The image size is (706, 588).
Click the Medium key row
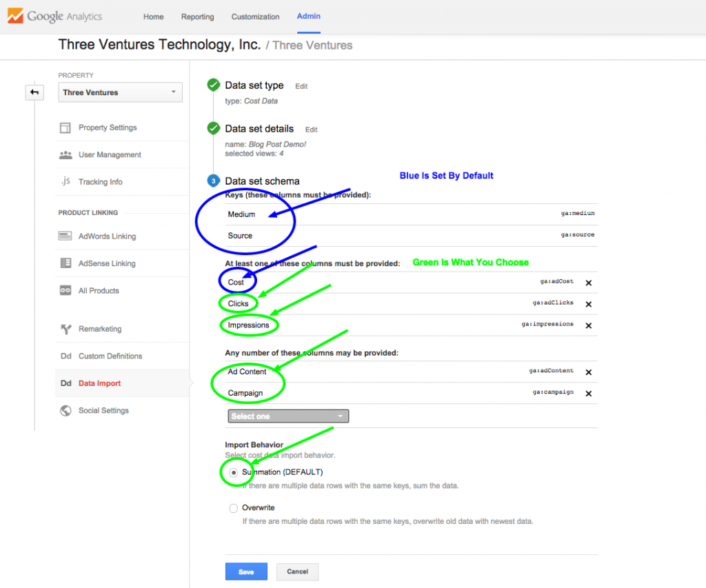[411, 214]
